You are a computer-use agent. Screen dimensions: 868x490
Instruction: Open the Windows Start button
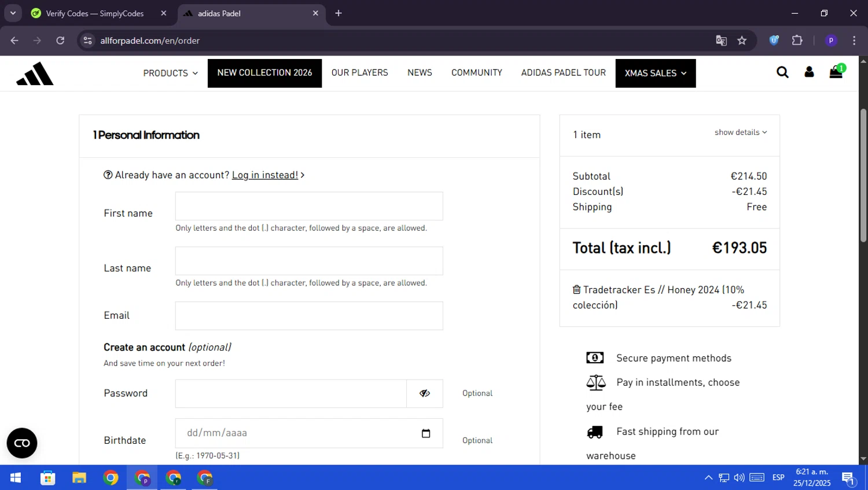[x=16, y=478]
